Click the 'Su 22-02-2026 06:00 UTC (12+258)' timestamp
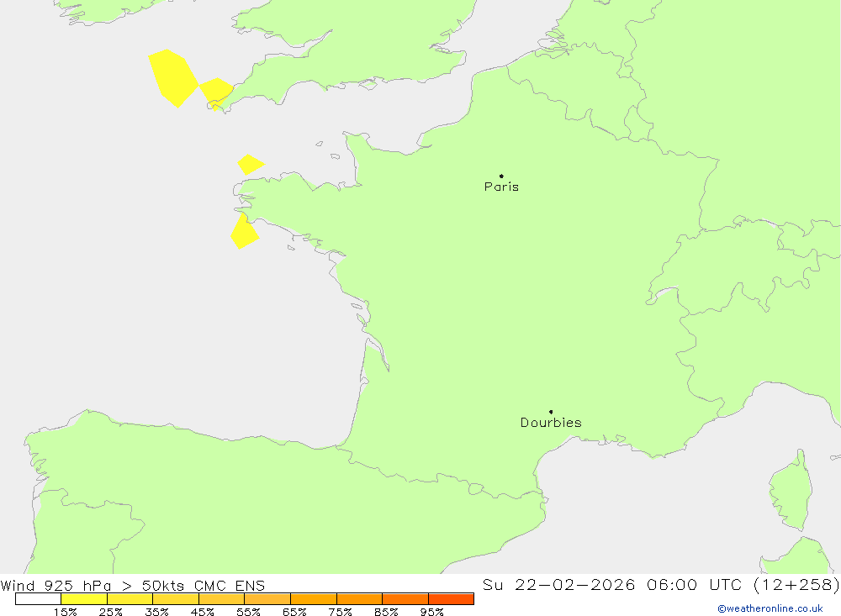The height and width of the screenshot is (616, 841). (x=661, y=585)
